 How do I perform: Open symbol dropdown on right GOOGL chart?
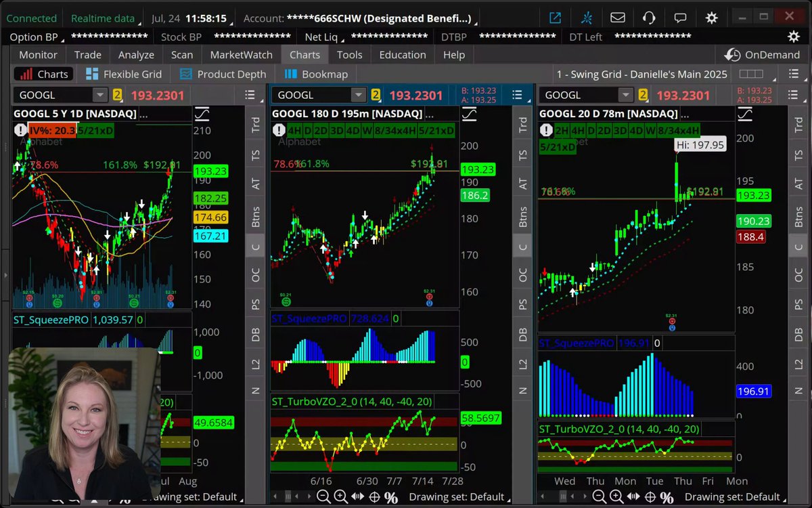click(x=625, y=96)
